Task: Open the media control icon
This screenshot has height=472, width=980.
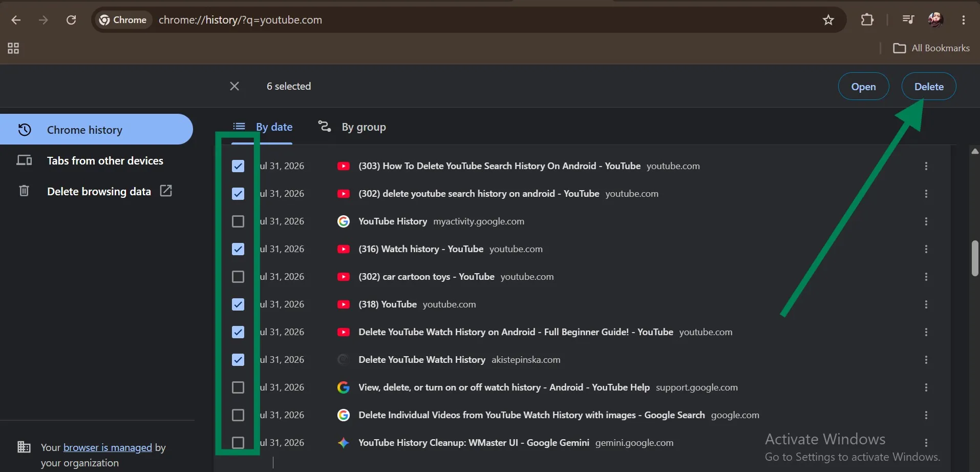Action: [908, 20]
